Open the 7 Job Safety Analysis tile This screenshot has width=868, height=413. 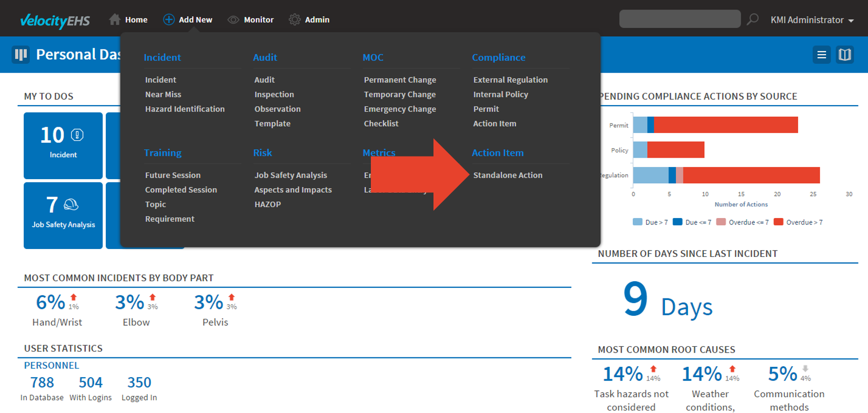(63, 215)
